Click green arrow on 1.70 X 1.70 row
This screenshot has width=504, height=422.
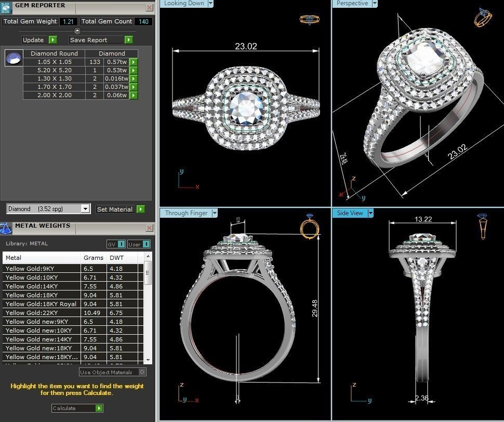(134, 87)
